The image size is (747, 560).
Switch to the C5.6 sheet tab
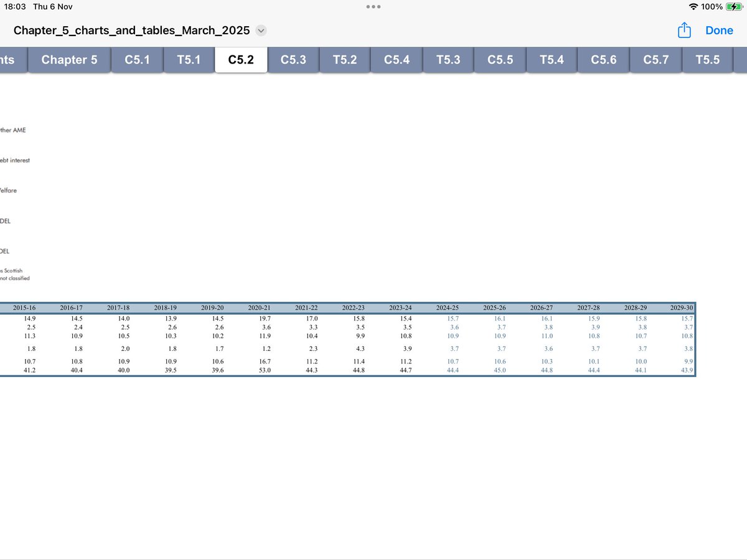603,60
